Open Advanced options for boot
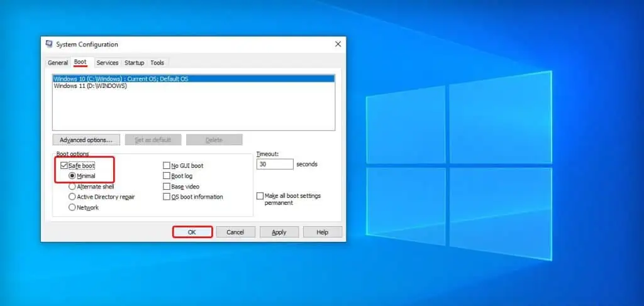644x306 pixels. pos(86,139)
